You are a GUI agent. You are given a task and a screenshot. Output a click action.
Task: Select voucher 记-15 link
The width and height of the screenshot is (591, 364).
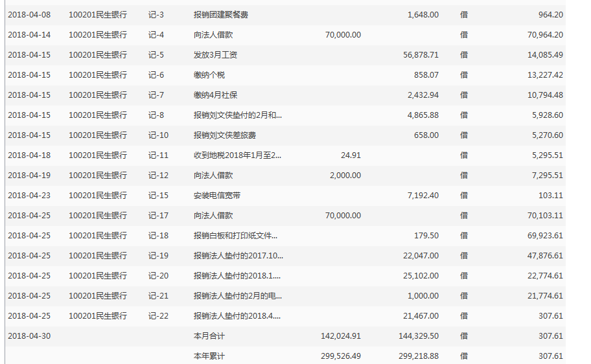click(x=158, y=196)
